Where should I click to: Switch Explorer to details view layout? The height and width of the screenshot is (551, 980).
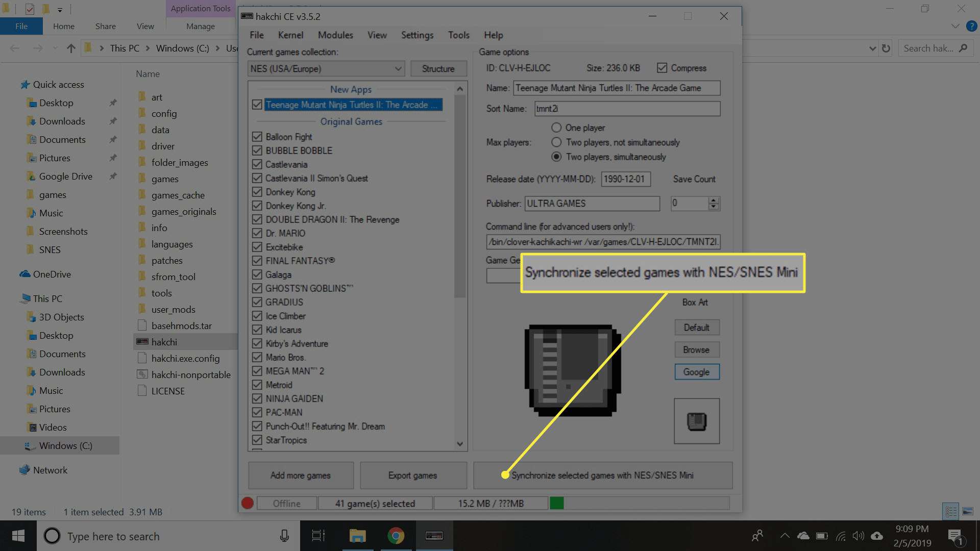click(951, 511)
